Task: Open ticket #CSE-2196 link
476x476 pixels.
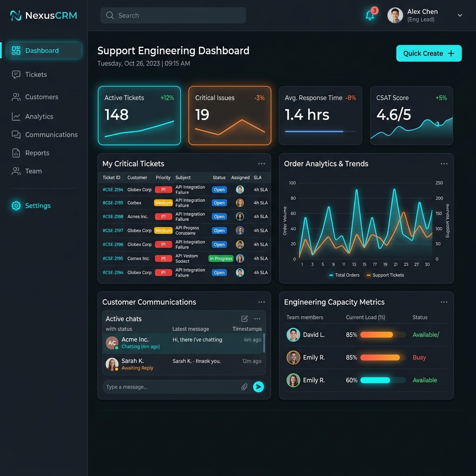Action: pos(113,245)
